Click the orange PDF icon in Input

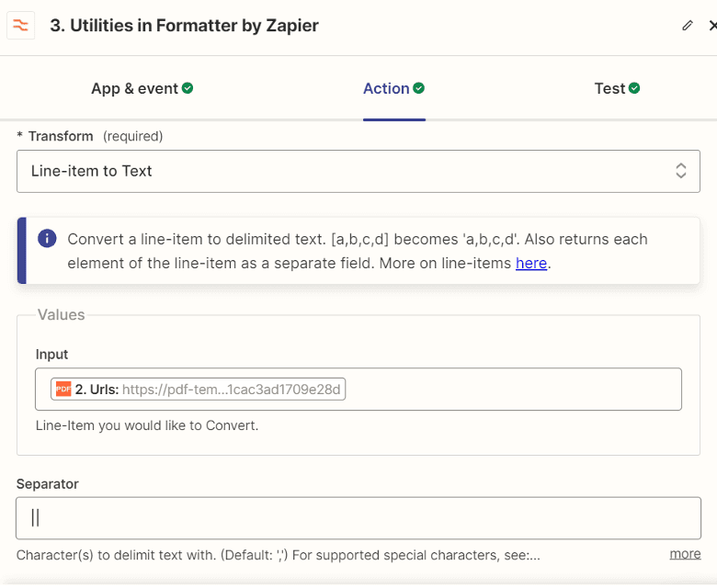click(x=63, y=389)
